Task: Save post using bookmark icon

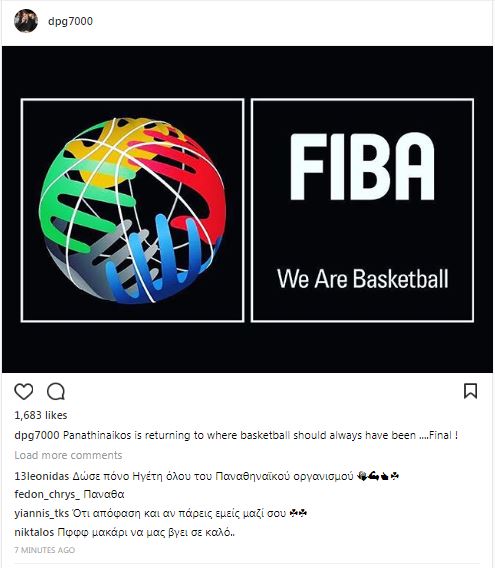Action: click(x=470, y=391)
